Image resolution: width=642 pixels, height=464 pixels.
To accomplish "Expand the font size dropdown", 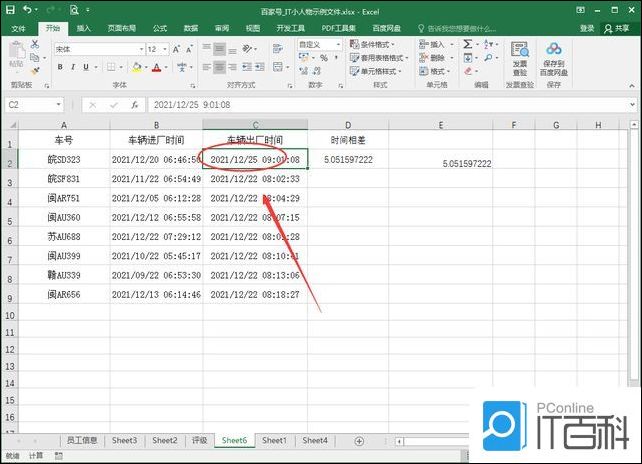I will point(165,49).
